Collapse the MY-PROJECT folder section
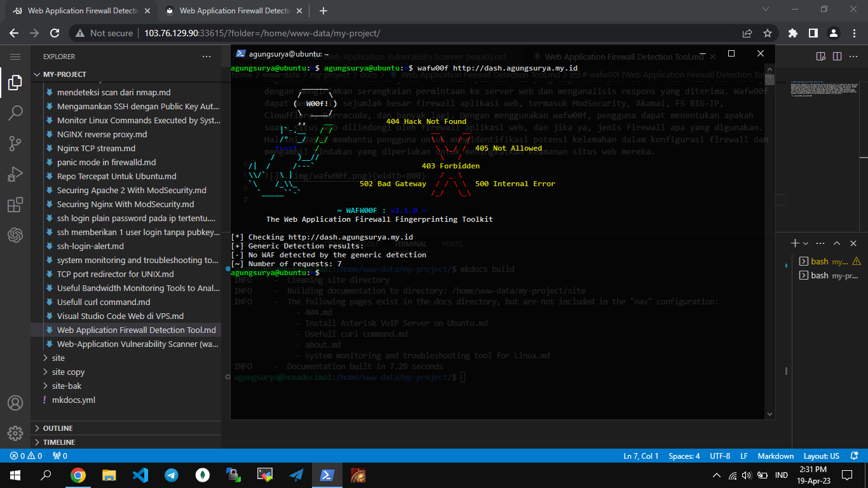 point(36,74)
